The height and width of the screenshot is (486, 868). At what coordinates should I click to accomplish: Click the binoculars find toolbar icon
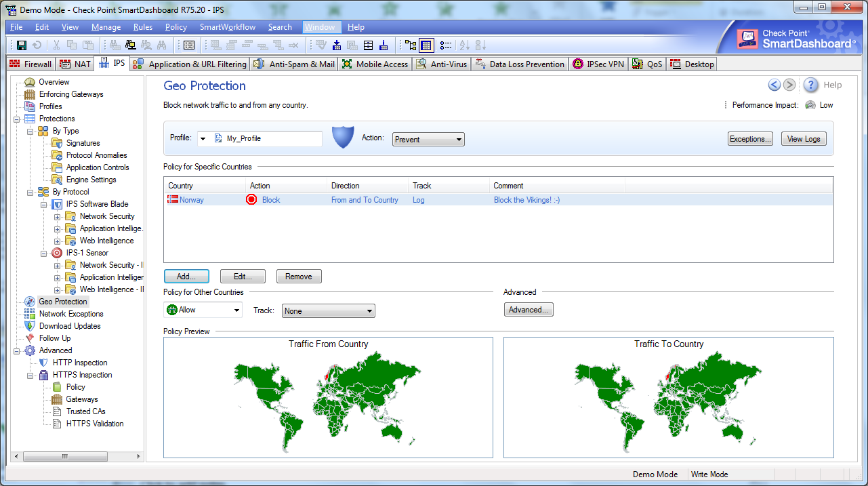[x=161, y=45]
